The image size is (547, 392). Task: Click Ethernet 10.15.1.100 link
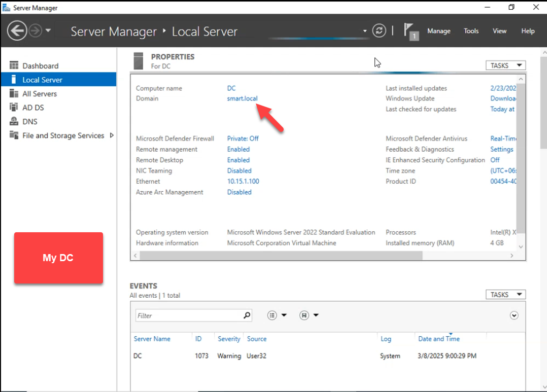coord(243,182)
